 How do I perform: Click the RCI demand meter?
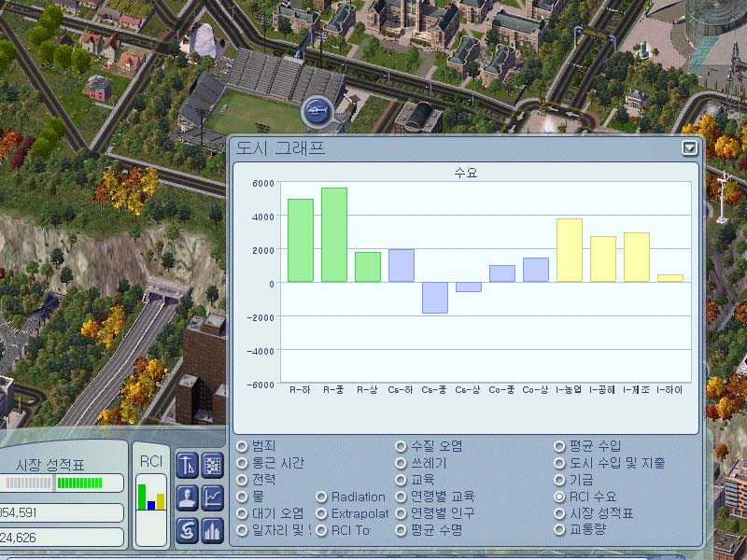pos(151,510)
